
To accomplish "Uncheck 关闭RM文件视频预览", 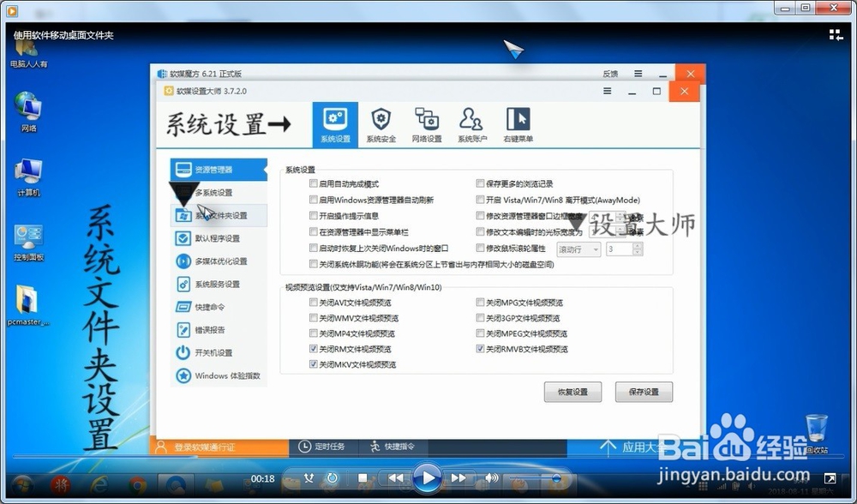I will (313, 348).
